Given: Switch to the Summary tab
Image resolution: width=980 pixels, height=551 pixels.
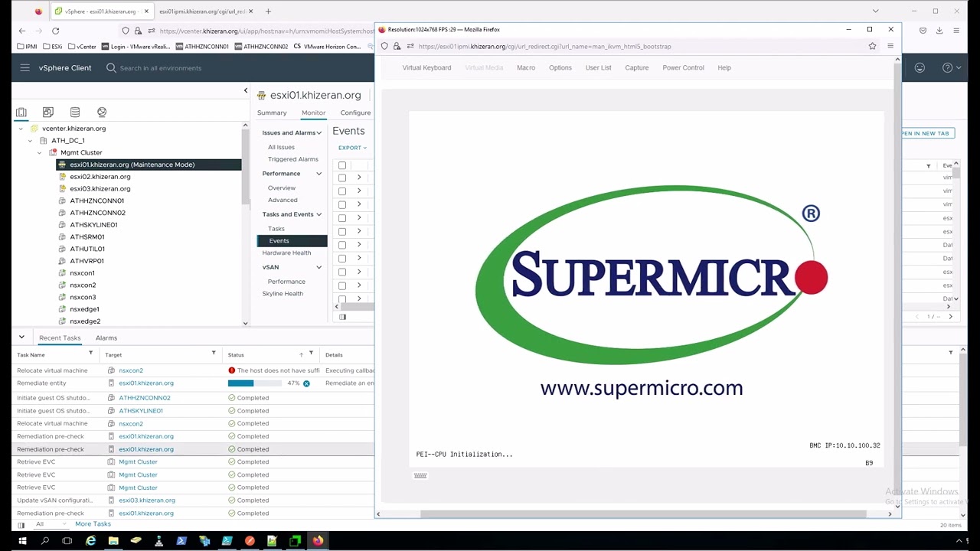Looking at the screenshot, I should [x=272, y=112].
